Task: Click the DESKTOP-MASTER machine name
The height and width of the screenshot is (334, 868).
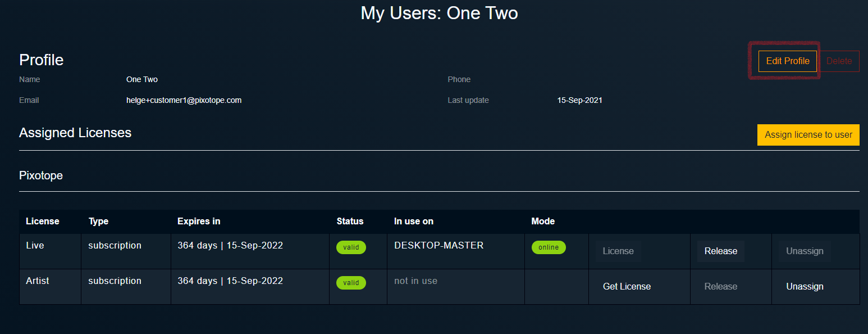Action: 439,245
